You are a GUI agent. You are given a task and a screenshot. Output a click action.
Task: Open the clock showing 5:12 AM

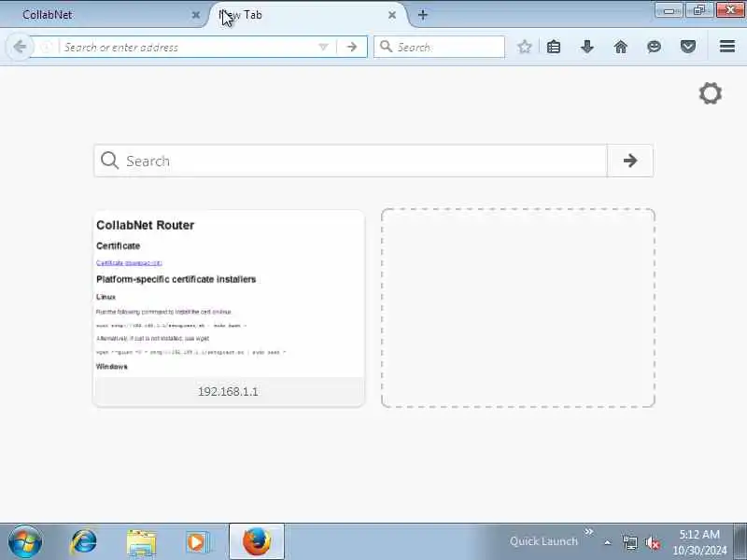point(699,542)
